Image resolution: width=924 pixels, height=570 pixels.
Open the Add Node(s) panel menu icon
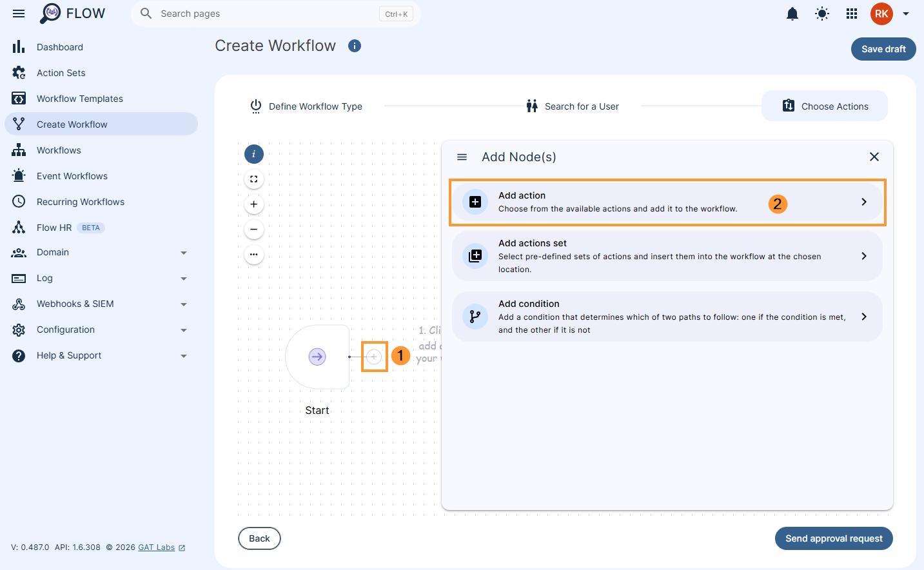pos(462,157)
